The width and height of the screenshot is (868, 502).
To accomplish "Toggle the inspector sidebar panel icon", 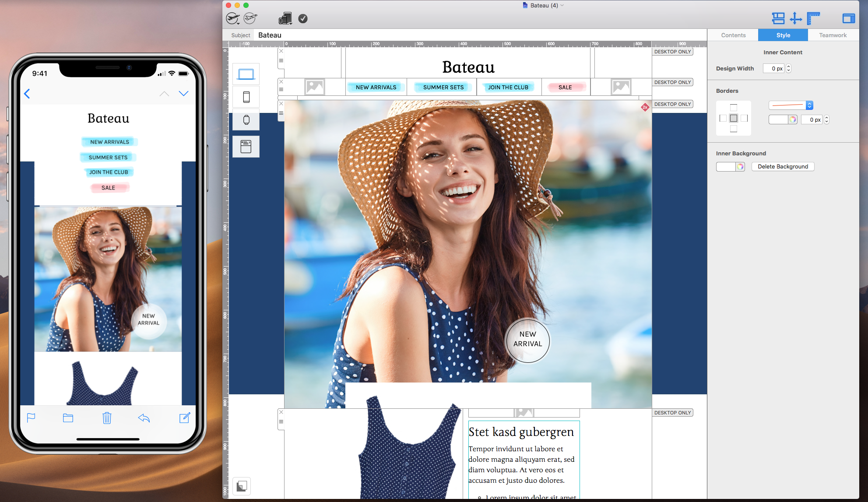I will click(848, 18).
